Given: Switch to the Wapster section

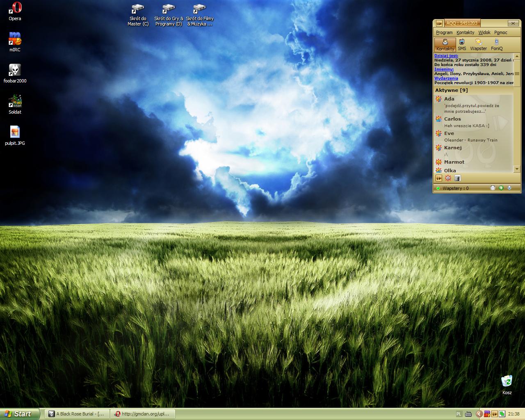Looking at the screenshot, I should click(478, 44).
